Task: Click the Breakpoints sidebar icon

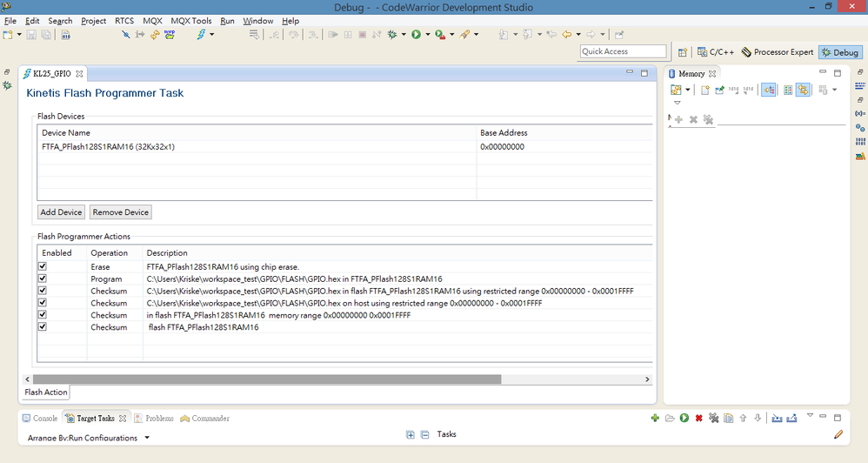Action: click(x=860, y=128)
